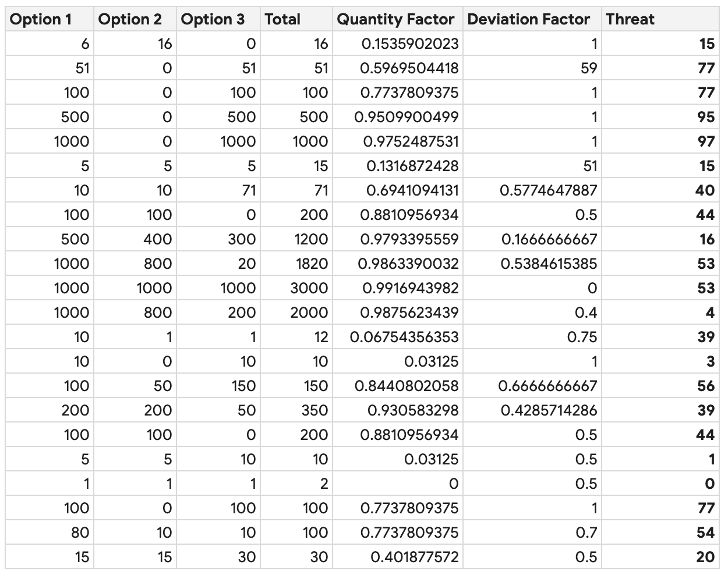Select cell containing 0.1535902023

410,44
